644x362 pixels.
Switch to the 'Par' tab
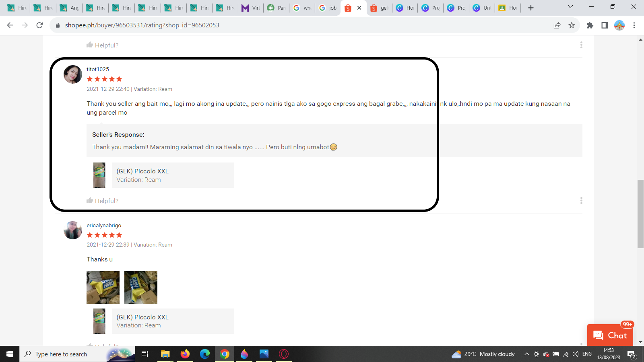tap(276, 8)
